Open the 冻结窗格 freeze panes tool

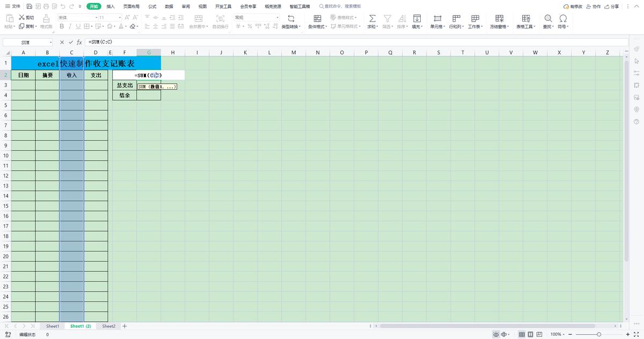click(499, 18)
